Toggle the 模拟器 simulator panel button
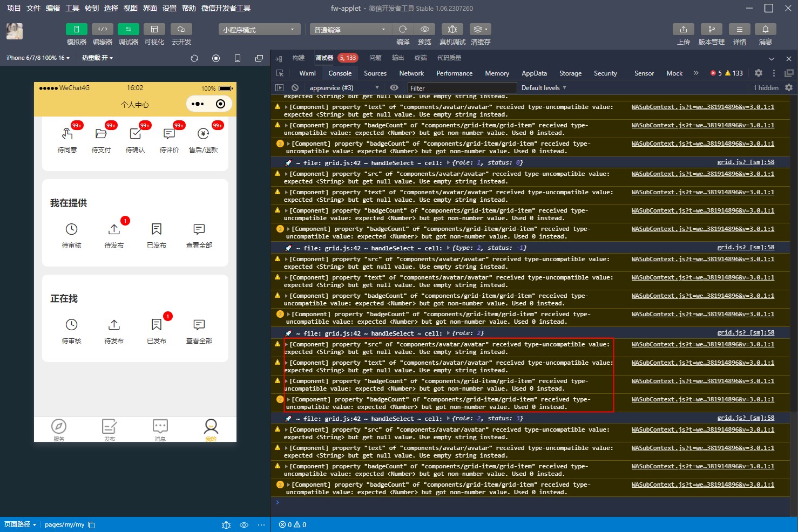The image size is (798, 532). pos(76,29)
